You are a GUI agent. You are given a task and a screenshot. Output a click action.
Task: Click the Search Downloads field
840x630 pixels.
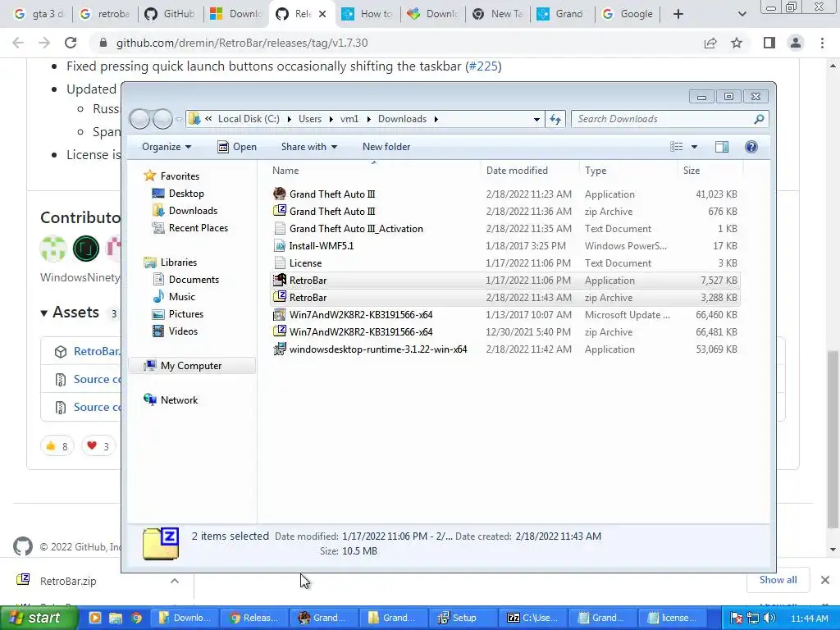[x=669, y=119]
